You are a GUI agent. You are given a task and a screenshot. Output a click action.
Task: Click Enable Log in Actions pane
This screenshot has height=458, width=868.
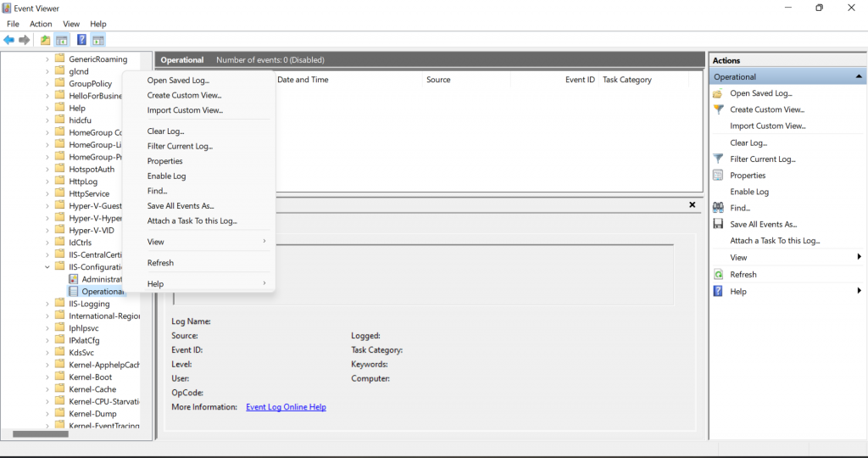click(x=749, y=192)
